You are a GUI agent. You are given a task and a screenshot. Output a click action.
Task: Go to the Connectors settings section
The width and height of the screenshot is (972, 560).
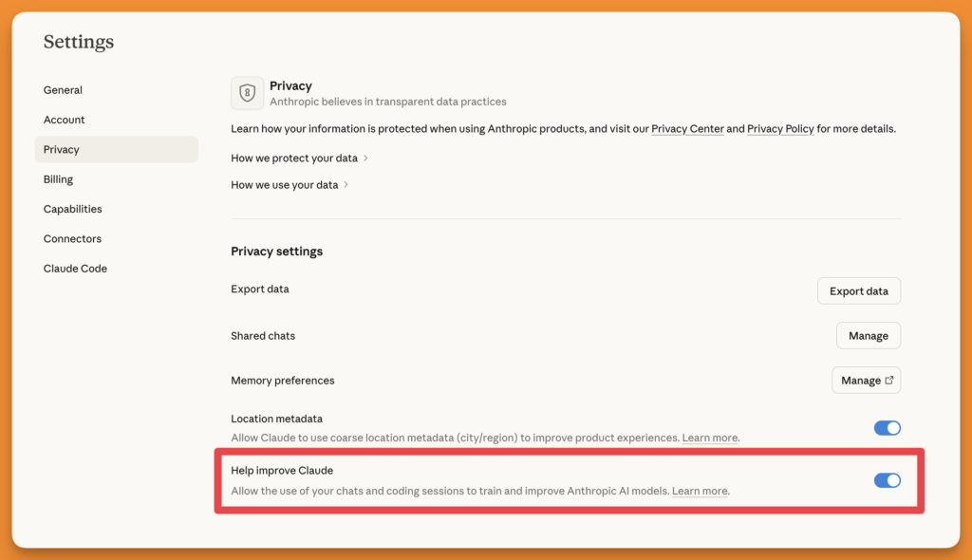click(x=72, y=238)
